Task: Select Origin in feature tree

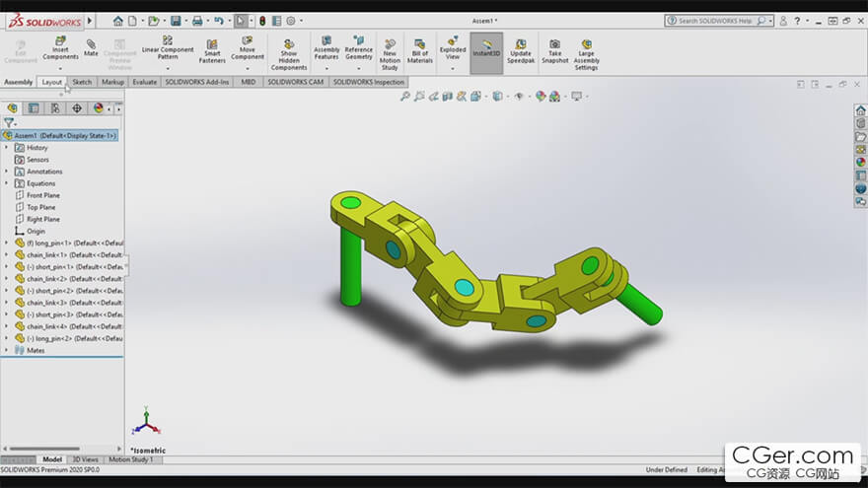Action: [x=36, y=232]
